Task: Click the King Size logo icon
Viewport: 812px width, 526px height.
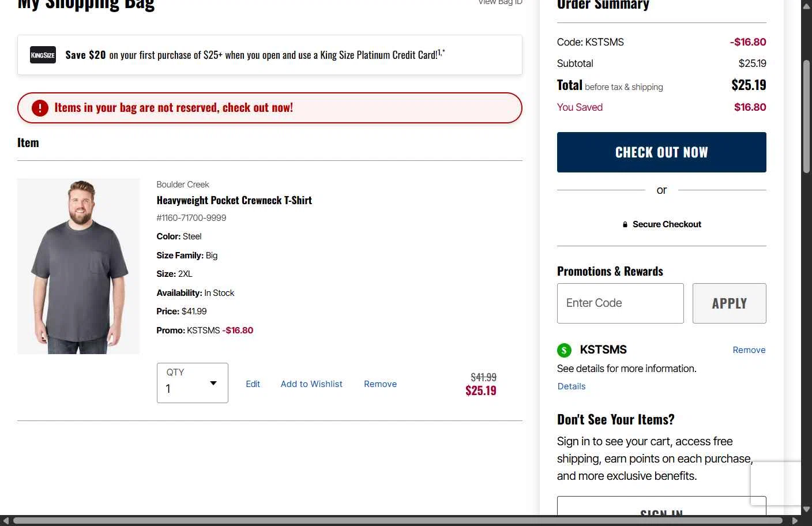Action: click(x=43, y=55)
